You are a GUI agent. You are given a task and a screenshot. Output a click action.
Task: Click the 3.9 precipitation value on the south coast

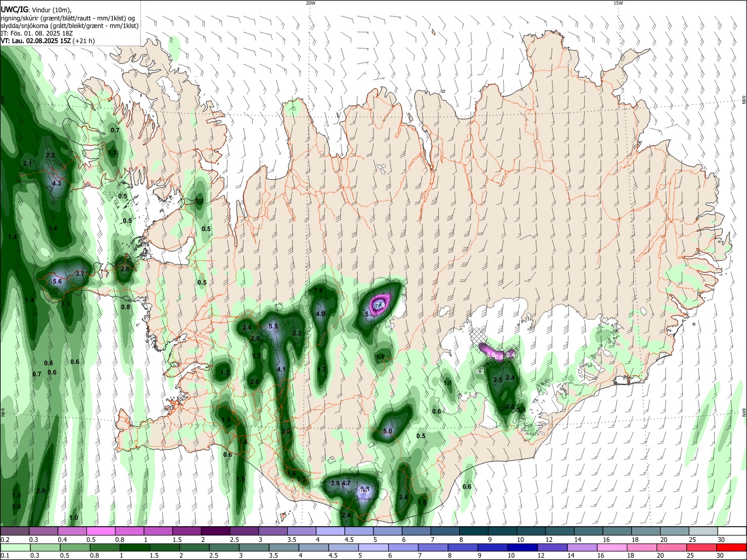pyautogui.click(x=335, y=484)
